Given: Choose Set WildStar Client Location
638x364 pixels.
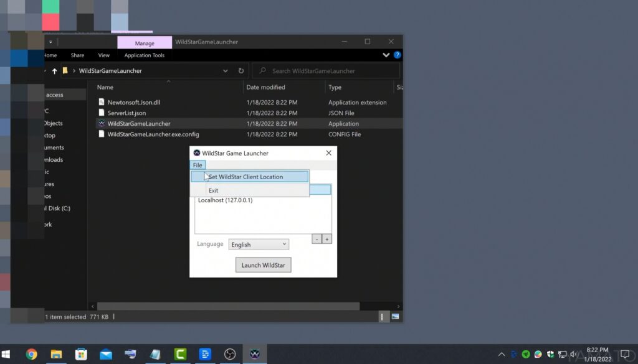Looking at the screenshot, I should [x=250, y=177].
